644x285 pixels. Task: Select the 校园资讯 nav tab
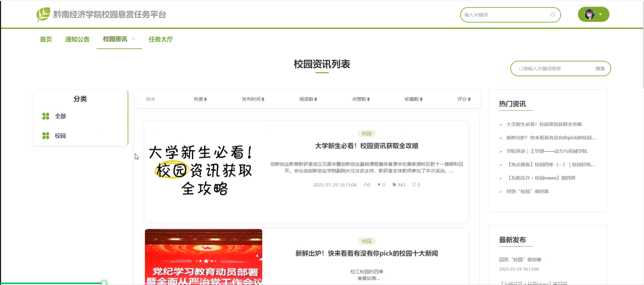[115, 39]
